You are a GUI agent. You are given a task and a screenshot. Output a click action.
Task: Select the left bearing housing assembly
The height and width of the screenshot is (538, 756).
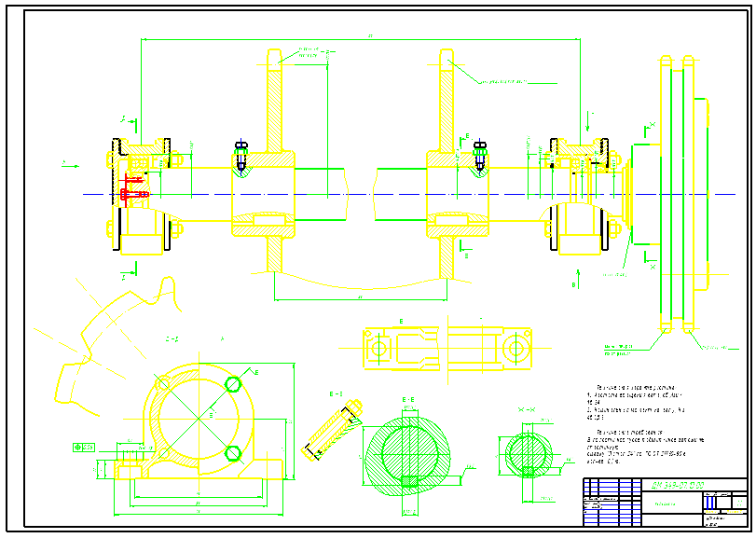(144, 195)
